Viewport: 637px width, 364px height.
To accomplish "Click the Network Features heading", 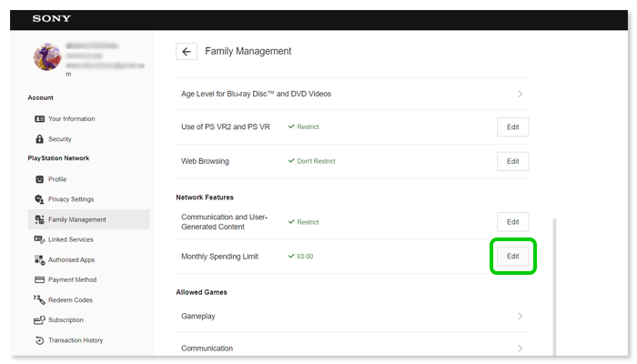I will [x=205, y=197].
